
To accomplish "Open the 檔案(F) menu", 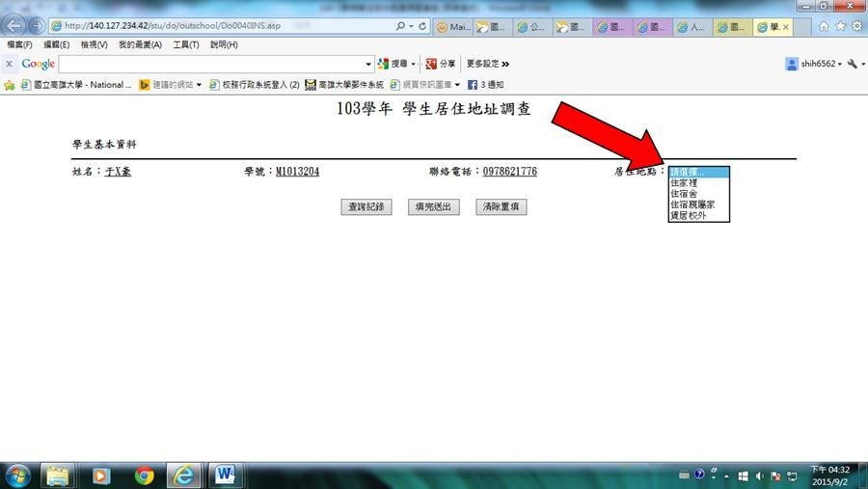I will [19, 45].
